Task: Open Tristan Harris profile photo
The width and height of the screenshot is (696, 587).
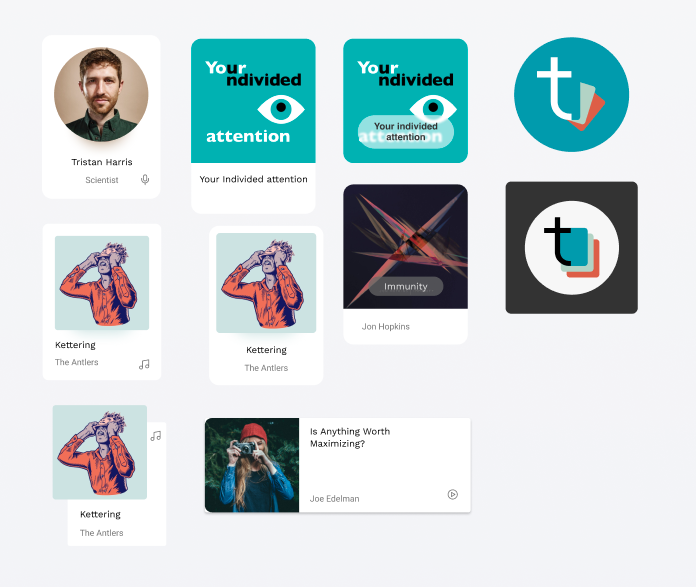Action: coord(101,95)
